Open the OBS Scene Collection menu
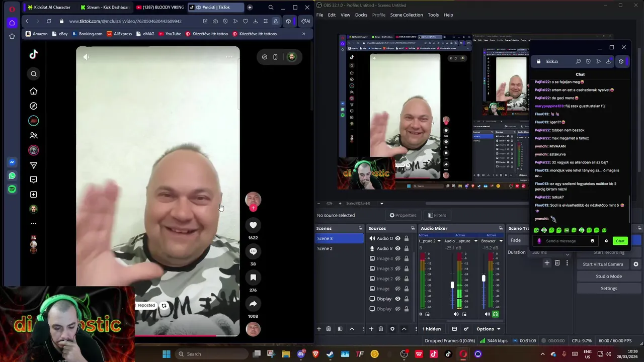 407,15
